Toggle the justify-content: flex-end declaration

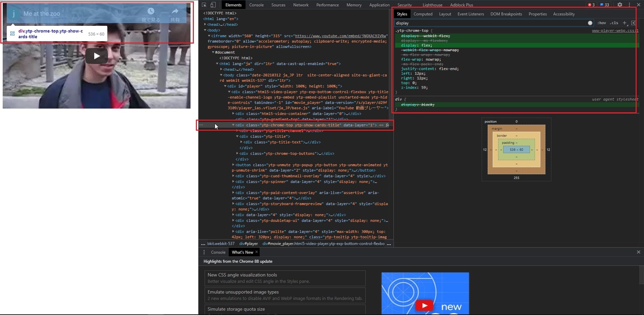[430, 69]
